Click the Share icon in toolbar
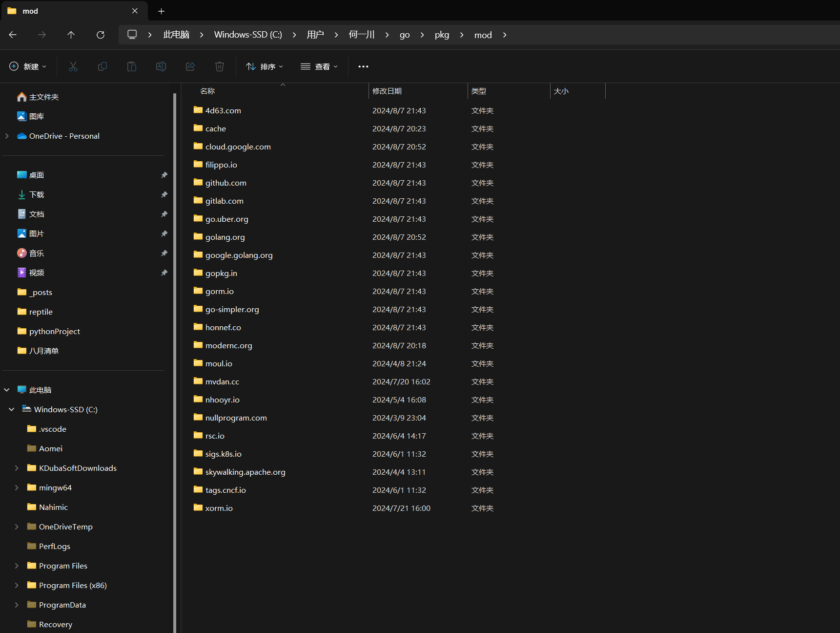 click(x=190, y=66)
